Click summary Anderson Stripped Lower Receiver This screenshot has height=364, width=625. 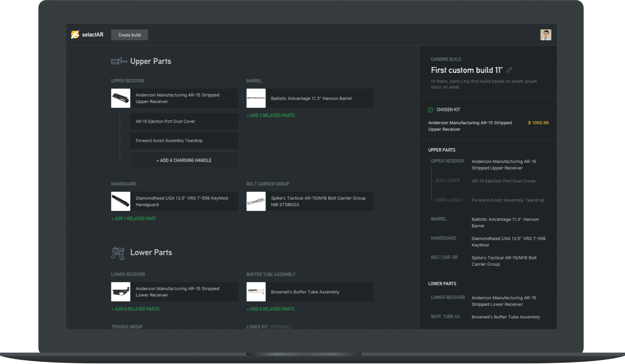pos(504,301)
